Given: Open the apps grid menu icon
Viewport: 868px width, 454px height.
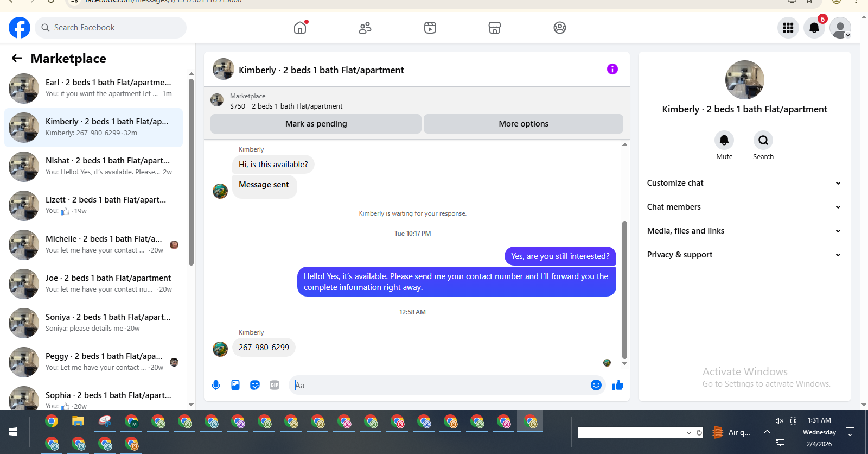Looking at the screenshot, I should [788, 28].
